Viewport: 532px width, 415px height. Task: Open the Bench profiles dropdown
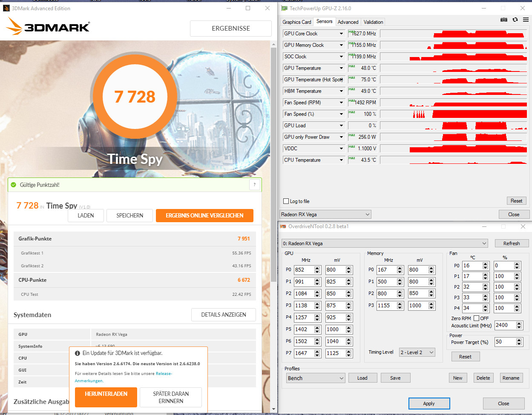tap(315, 378)
